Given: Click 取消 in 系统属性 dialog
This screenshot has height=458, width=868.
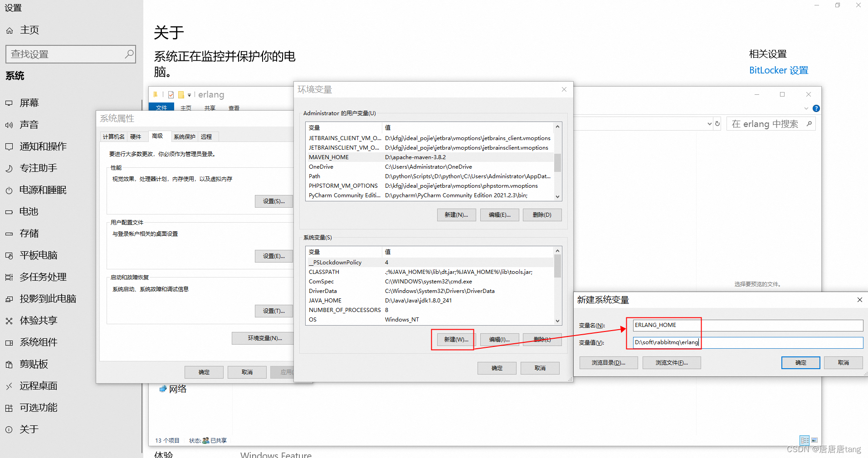Looking at the screenshot, I should 247,372.
